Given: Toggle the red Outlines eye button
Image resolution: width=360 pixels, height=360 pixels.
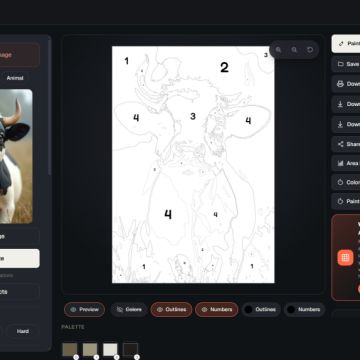Looking at the screenshot, I should (x=171, y=309).
